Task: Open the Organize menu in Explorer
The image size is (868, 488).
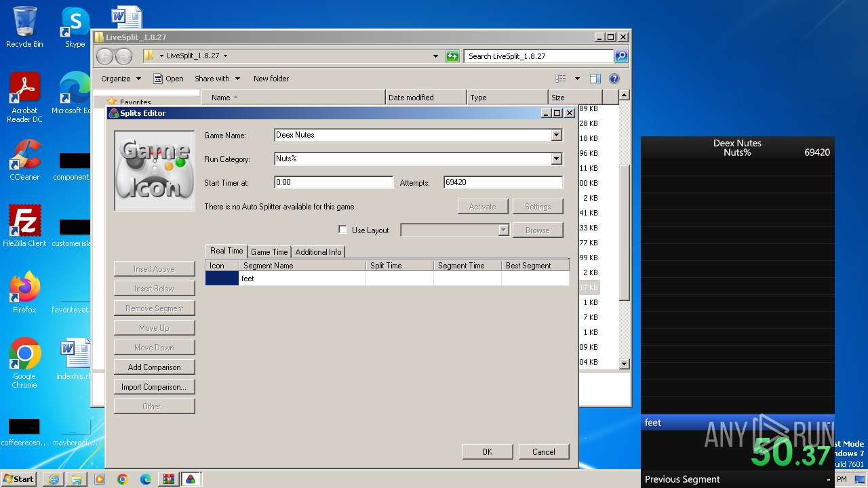Action: tap(121, 79)
